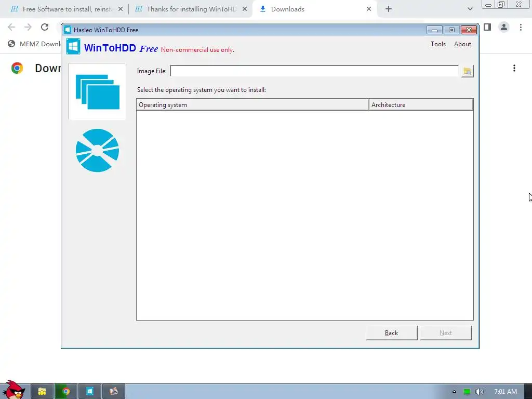Open the Chrome profile avatar
This screenshot has width=532, height=399.
click(x=504, y=27)
